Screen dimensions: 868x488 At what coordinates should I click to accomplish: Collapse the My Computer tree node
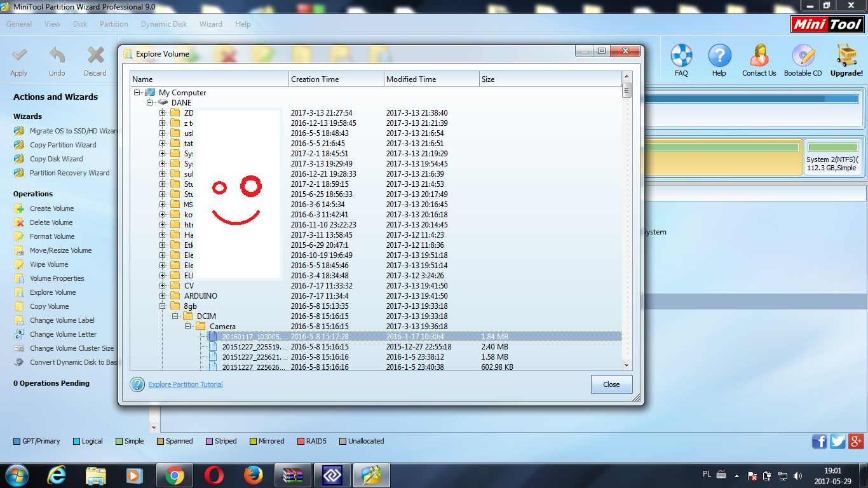tap(137, 93)
